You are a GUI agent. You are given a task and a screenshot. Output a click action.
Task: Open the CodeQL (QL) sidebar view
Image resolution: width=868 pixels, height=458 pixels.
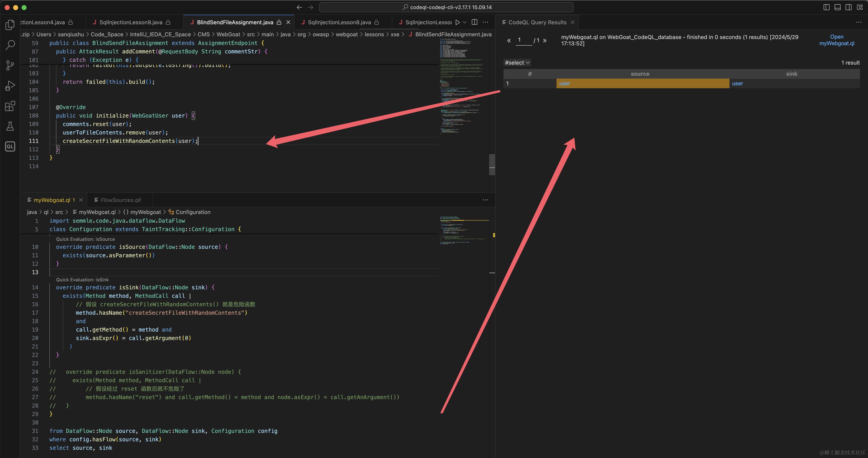10,147
